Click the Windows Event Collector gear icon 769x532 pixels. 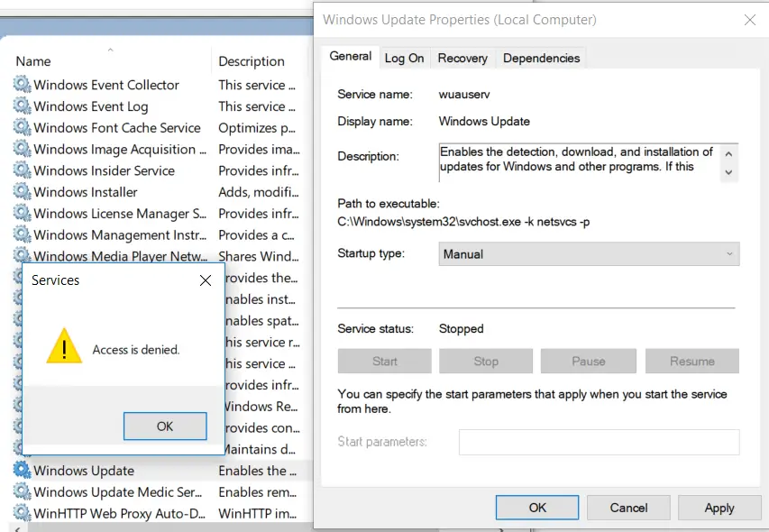pyautogui.click(x=22, y=85)
